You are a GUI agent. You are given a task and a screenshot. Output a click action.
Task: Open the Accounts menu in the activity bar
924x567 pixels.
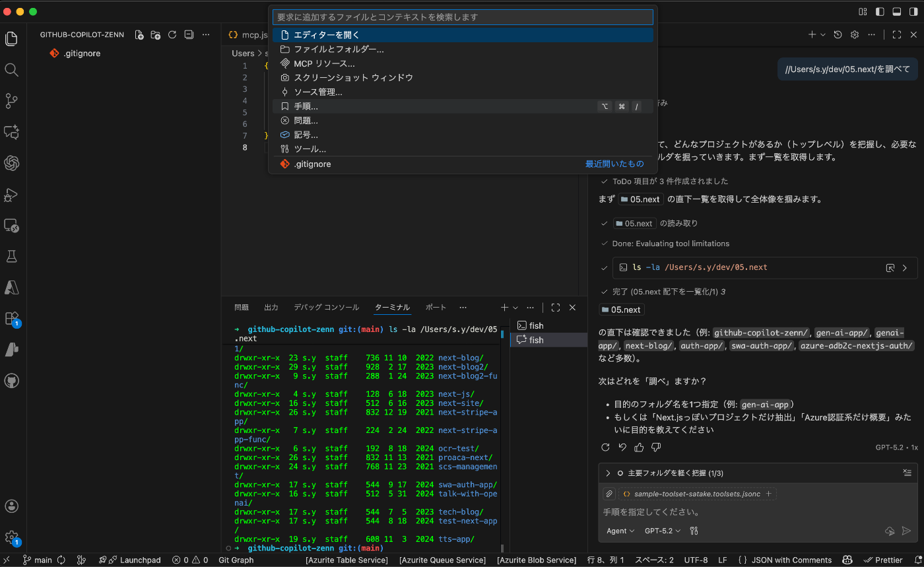pos(12,506)
